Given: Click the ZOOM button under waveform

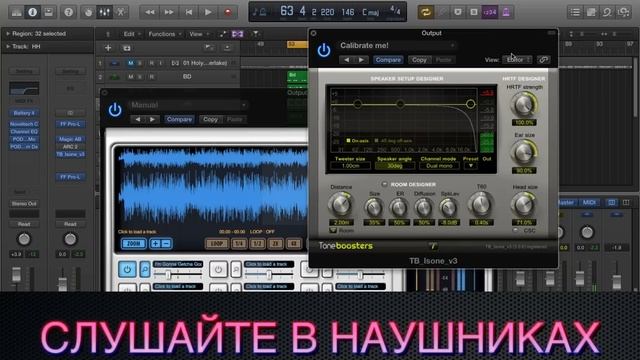Looking at the screenshot, I should [133, 244].
